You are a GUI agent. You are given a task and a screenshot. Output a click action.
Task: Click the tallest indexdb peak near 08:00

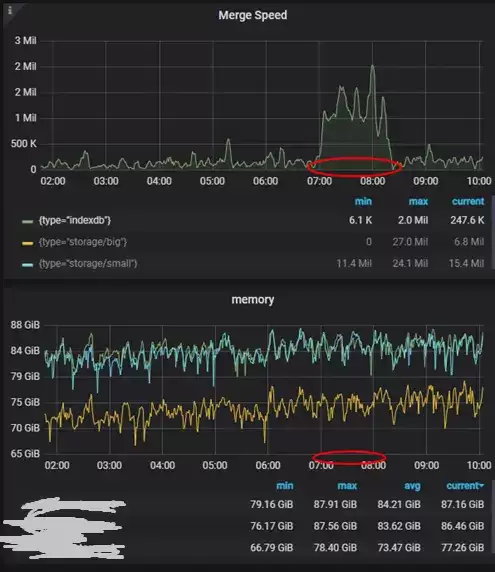(372, 66)
